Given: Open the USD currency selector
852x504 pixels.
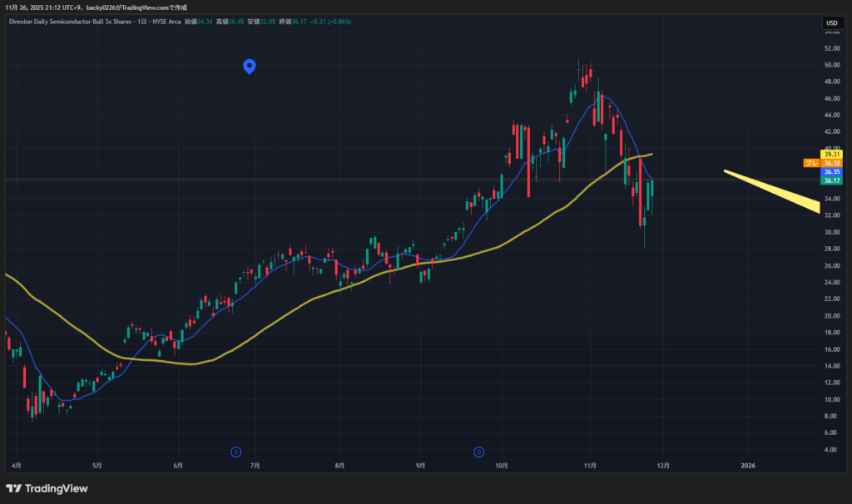Looking at the screenshot, I should [831, 22].
